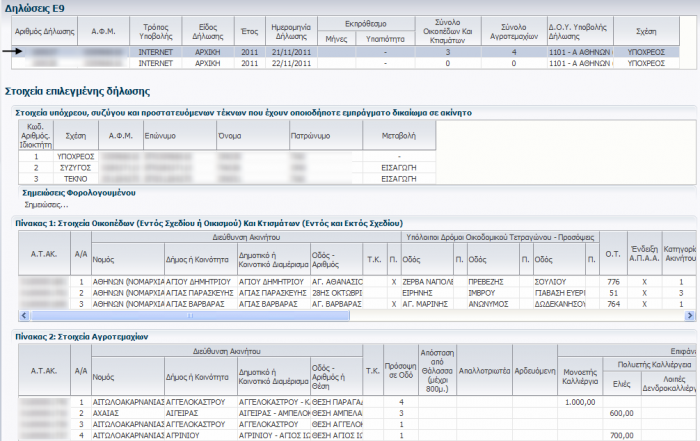
Task: Open the Σημειώσεις... notes link
Action: [x=46, y=203]
